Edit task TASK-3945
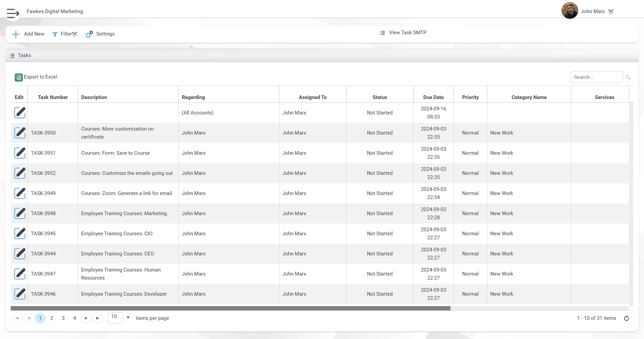Screen dimensions: 644x339 [20, 234]
